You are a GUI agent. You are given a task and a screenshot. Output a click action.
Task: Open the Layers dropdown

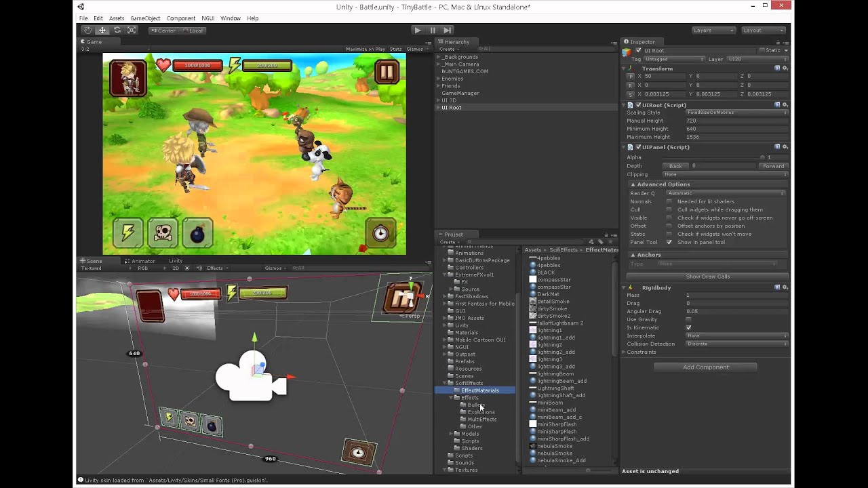click(713, 30)
